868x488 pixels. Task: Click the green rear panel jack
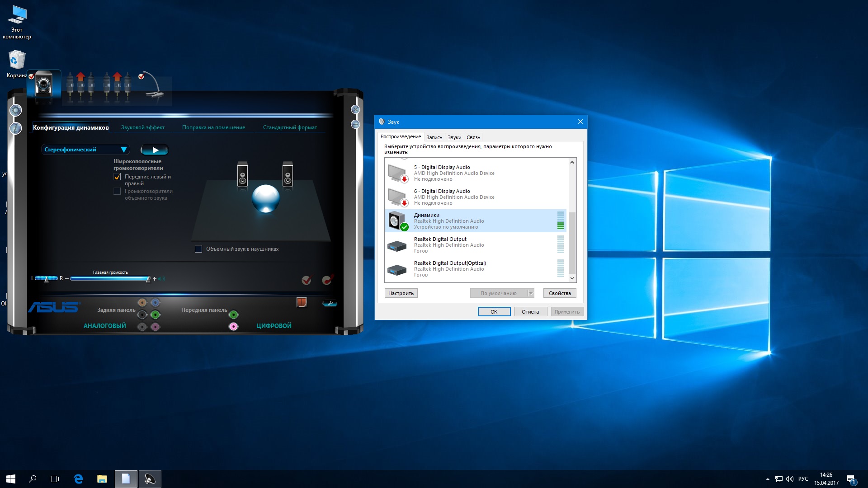click(156, 314)
